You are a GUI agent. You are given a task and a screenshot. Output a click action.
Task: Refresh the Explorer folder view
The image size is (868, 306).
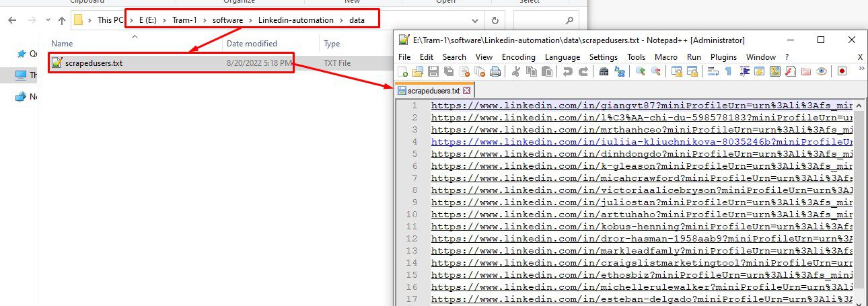click(x=495, y=20)
